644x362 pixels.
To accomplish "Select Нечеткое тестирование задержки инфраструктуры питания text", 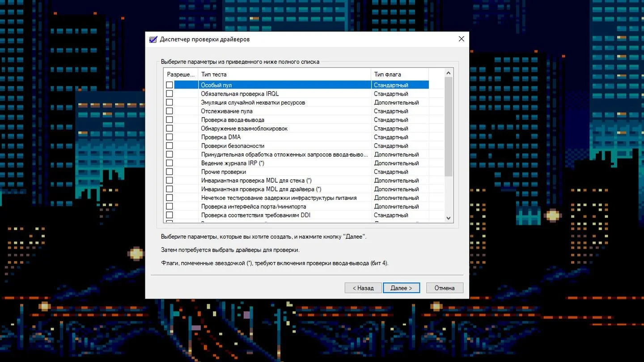I will [279, 198].
